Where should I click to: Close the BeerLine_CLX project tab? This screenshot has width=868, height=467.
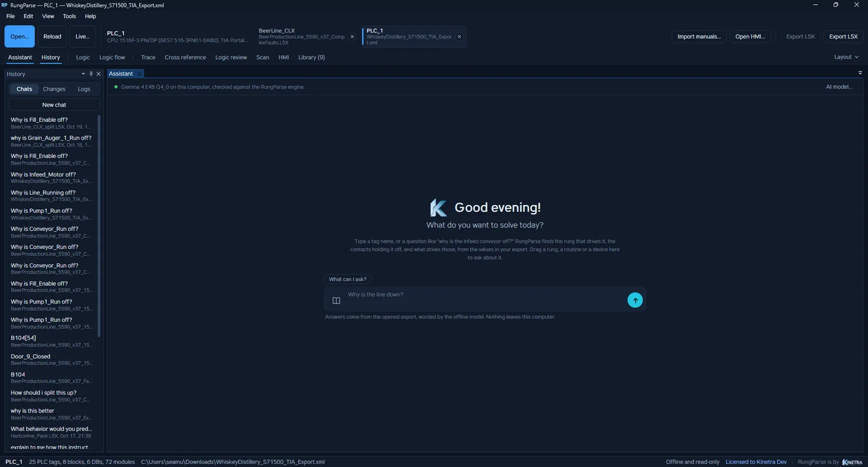pos(352,37)
